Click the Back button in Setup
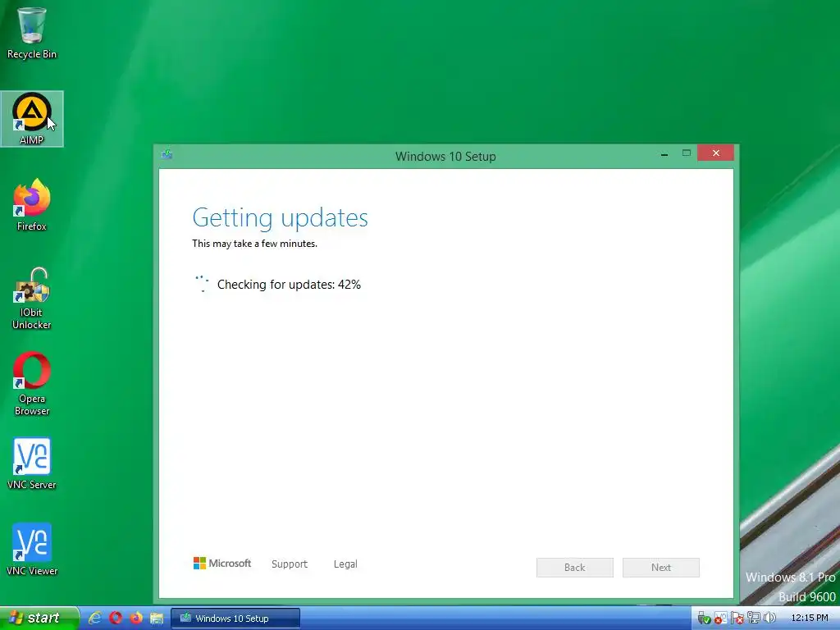840x630 pixels. pyautogui.click(x=575, y=568)
